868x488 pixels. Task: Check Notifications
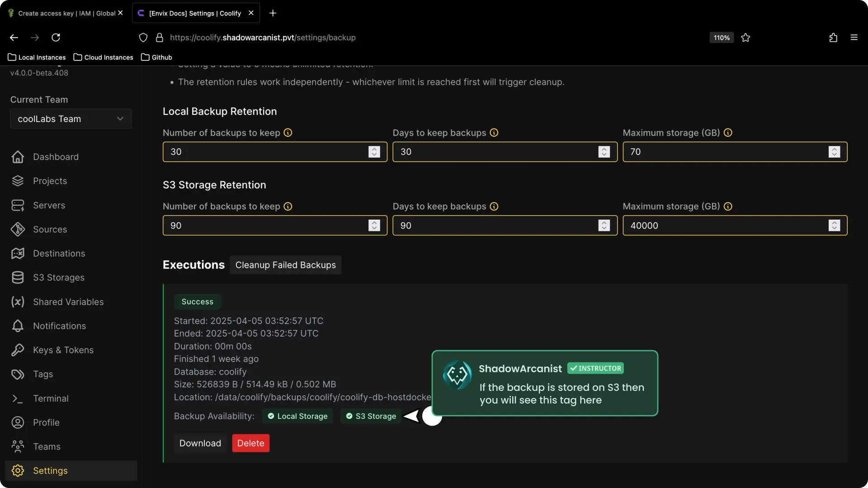click(59, 326)
